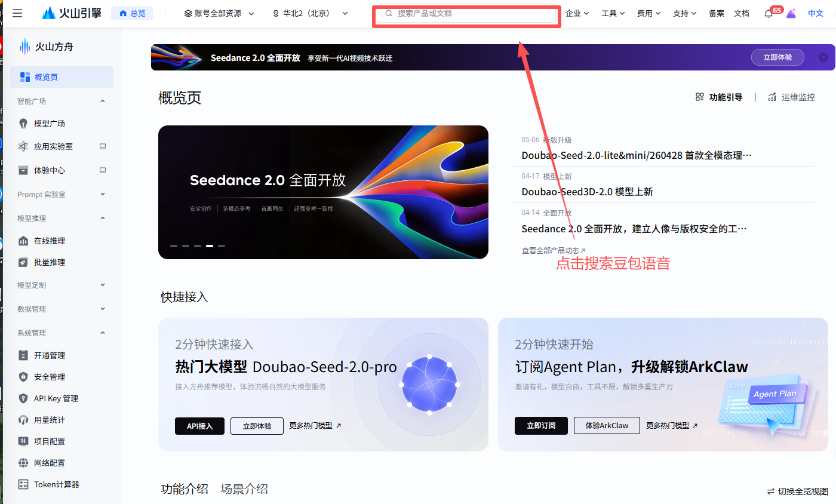
Task: Click the 网络配置 globe icon
Action: click(x=23, y=463)
